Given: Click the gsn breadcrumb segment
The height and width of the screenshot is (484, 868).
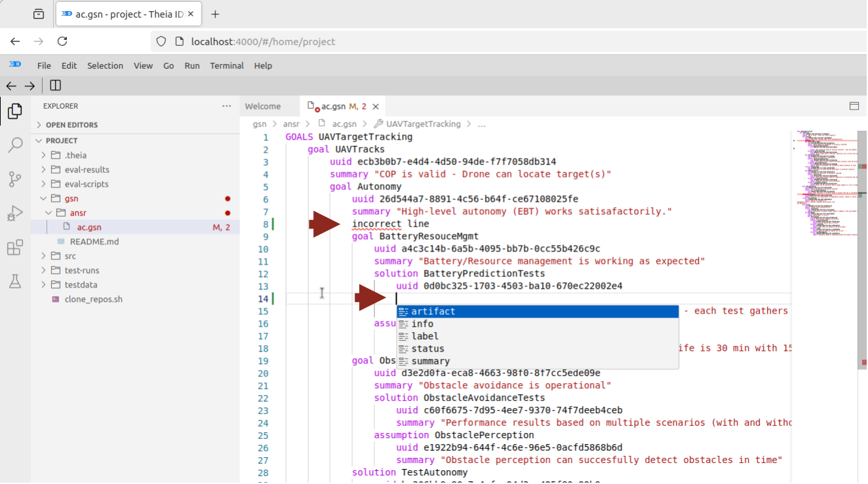Looking at the screenshot, I should point(260,124).
